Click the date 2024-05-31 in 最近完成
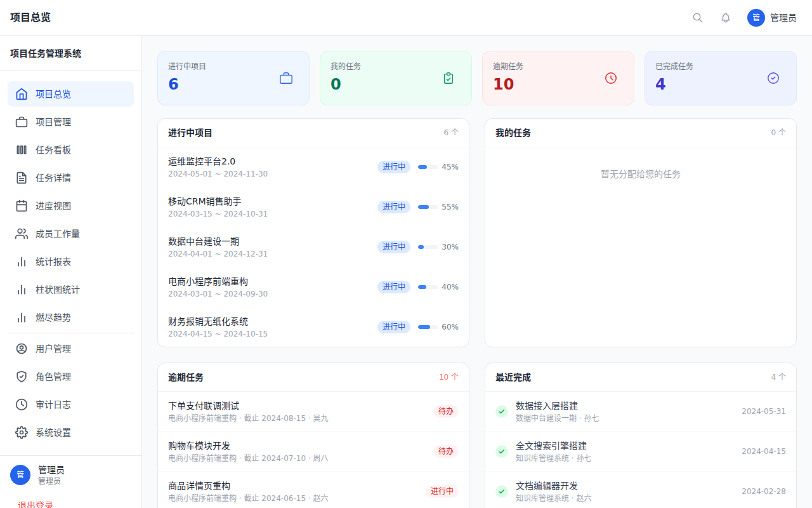Viewport: 812px width, 508px height. (x=764, y=411)
